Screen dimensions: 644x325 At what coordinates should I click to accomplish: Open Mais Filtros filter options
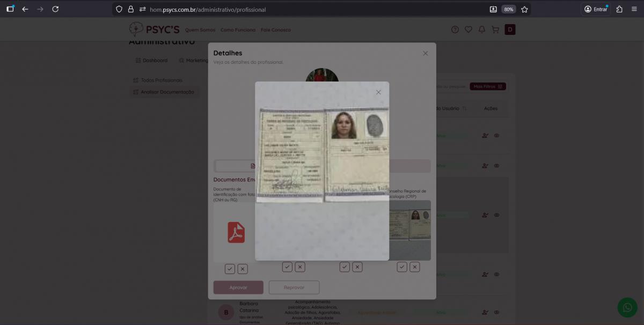point(488,86)
